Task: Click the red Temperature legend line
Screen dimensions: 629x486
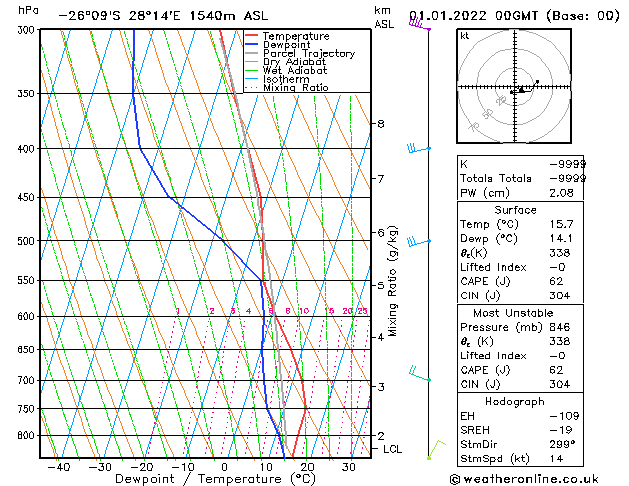Action: tap(252, 36)
